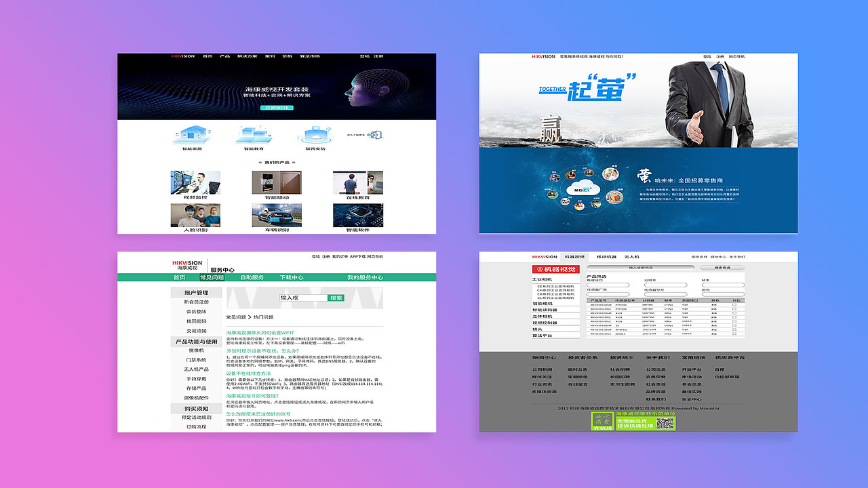Click the QR code in grey footer
The image size is (868, 488).
click(x=665, y=424)
